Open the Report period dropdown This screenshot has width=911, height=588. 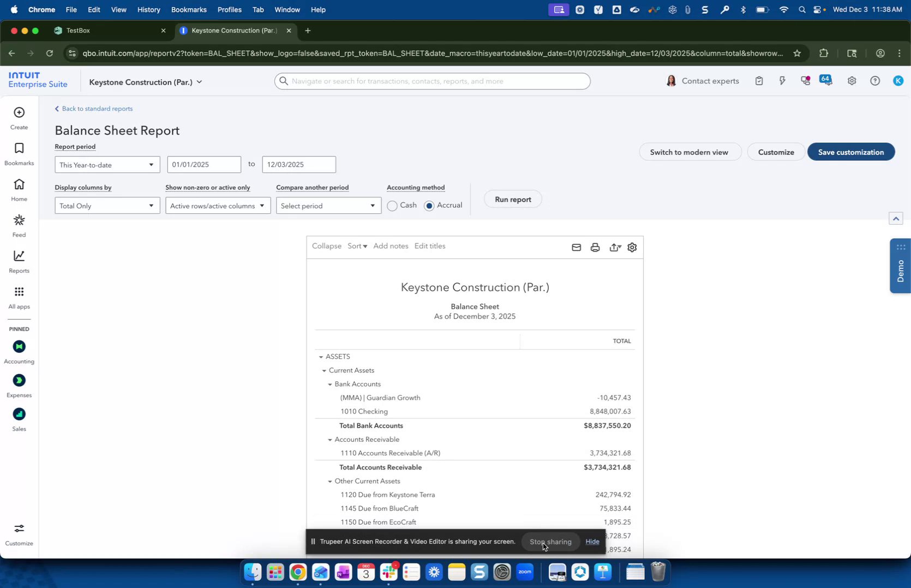click(x=107, y=164)
